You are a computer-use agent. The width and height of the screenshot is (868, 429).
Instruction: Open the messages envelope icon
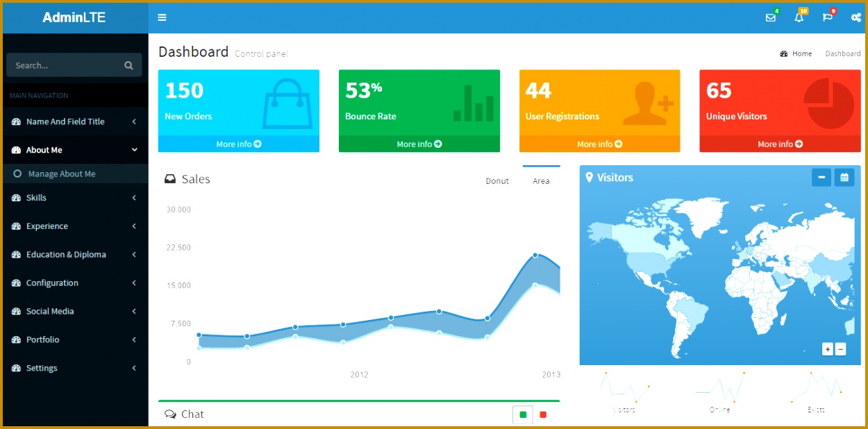[x=771, y=17]
